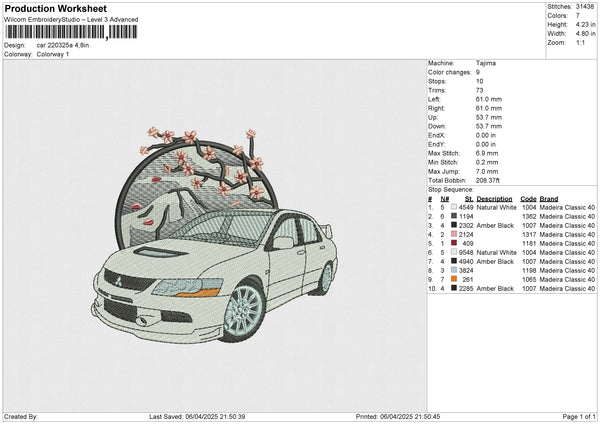Select the purple-gray swatch beside 1194 stitches
Viewport: 600px width, 424px height.
pyautogui.click(x=454, y=216)
